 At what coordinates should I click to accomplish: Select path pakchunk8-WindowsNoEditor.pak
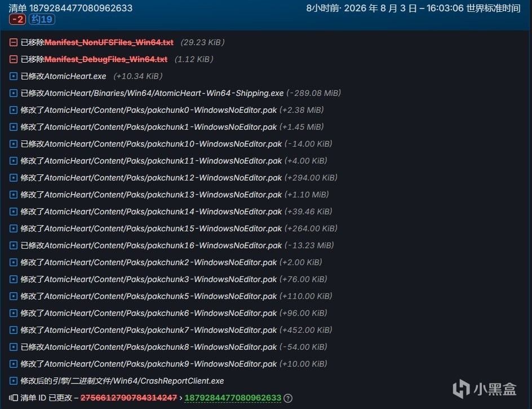click(161, 347)
